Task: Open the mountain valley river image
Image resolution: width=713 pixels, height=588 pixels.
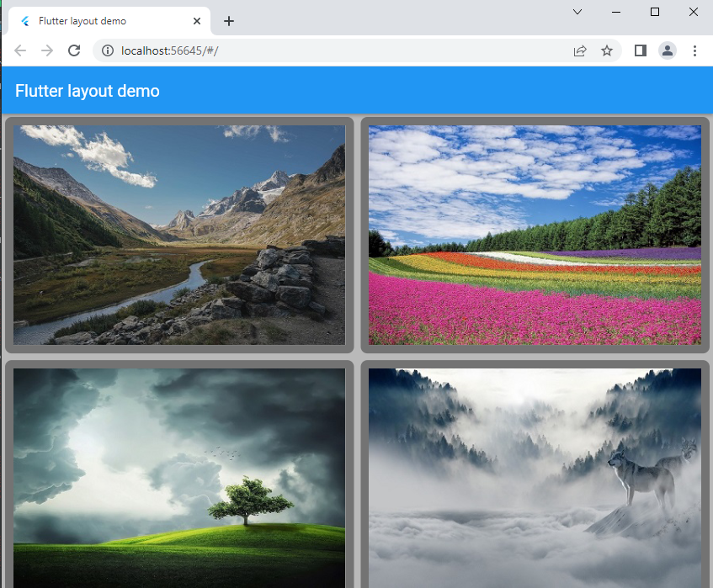Action: click(179, 235)
